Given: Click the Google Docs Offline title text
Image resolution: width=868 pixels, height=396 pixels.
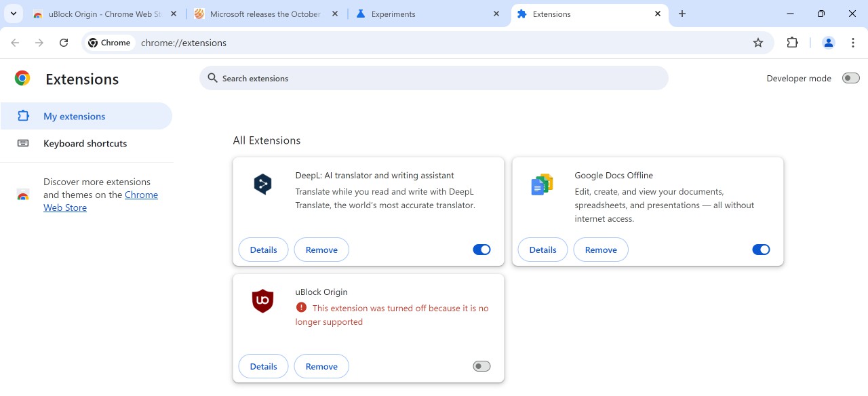Looking at the screenshot, I should tap(614, 175).
